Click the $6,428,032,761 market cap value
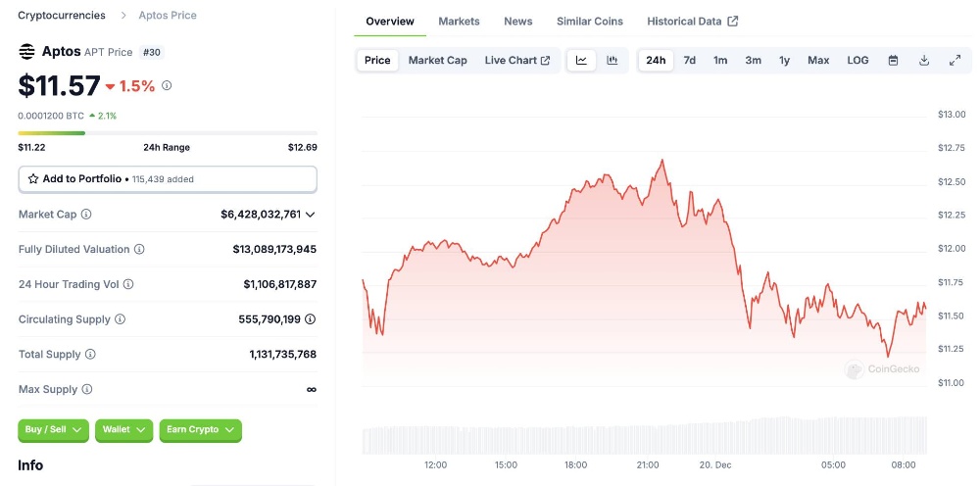This screenshot has height=486, width=980. click(x=261, y=215)
